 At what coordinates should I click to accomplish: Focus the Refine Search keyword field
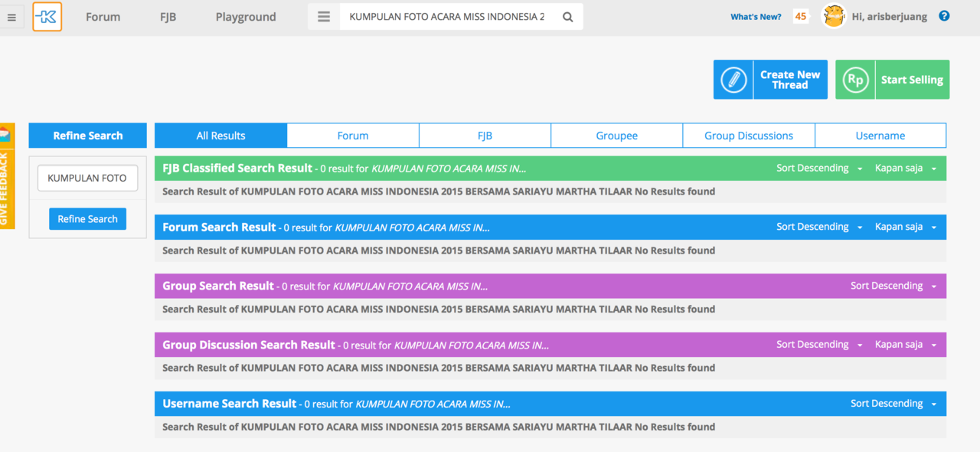point(87,178)
